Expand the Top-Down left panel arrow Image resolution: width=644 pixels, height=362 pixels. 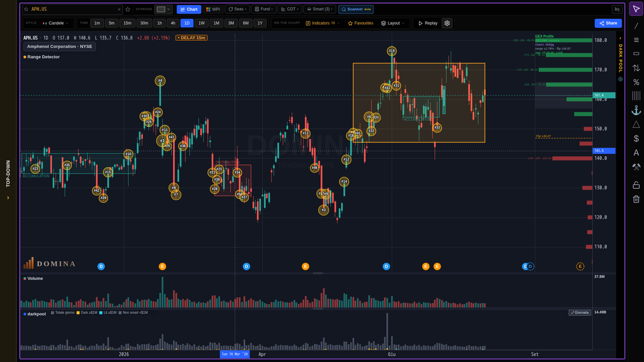click(8, 197)
